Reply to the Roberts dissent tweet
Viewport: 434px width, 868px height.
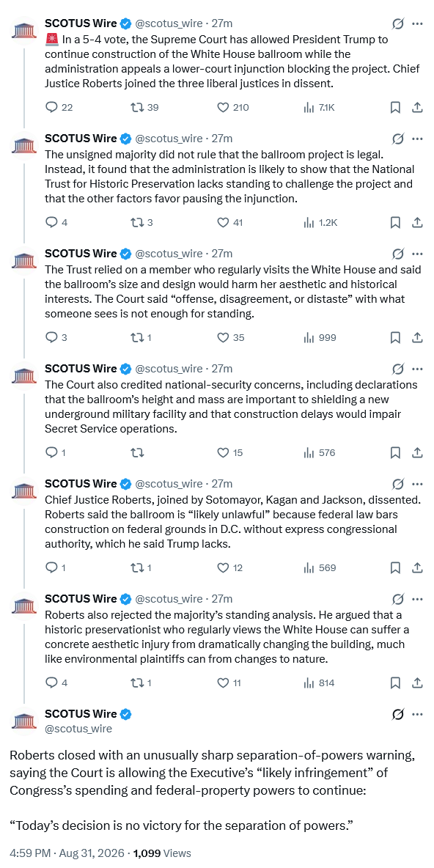56,568
